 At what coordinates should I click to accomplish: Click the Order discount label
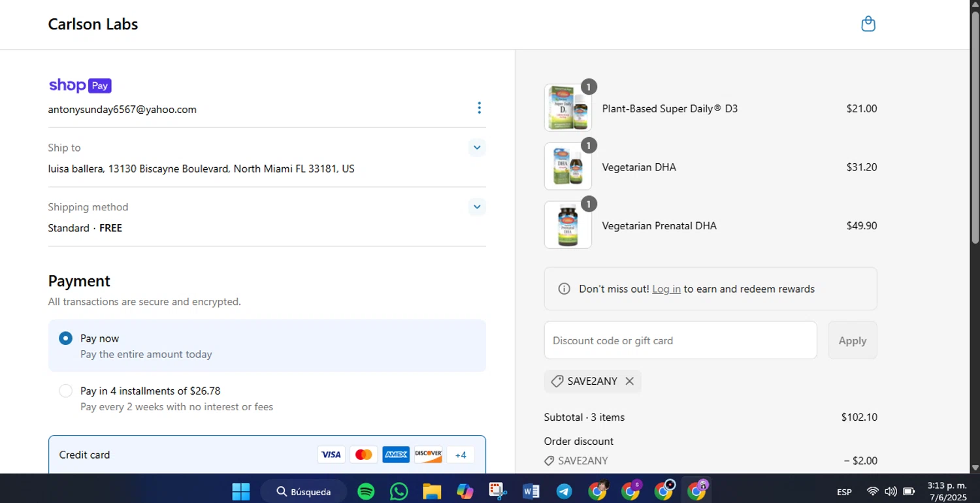578,441
